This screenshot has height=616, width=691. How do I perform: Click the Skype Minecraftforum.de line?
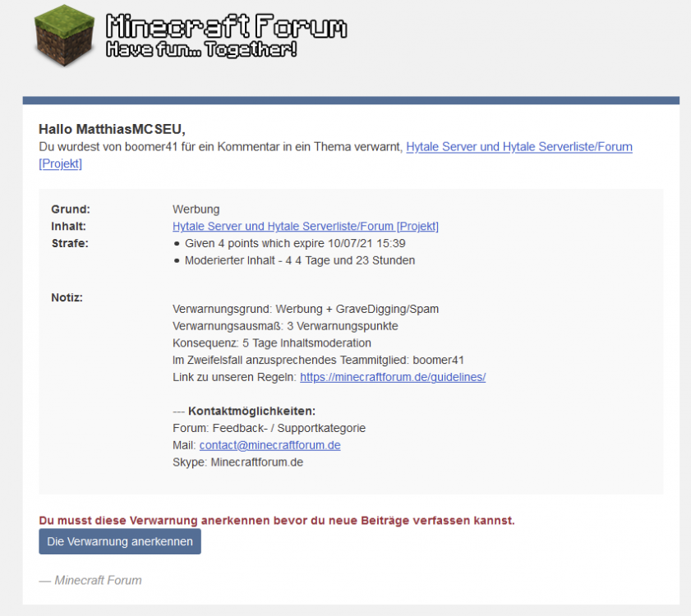point(237,462)
